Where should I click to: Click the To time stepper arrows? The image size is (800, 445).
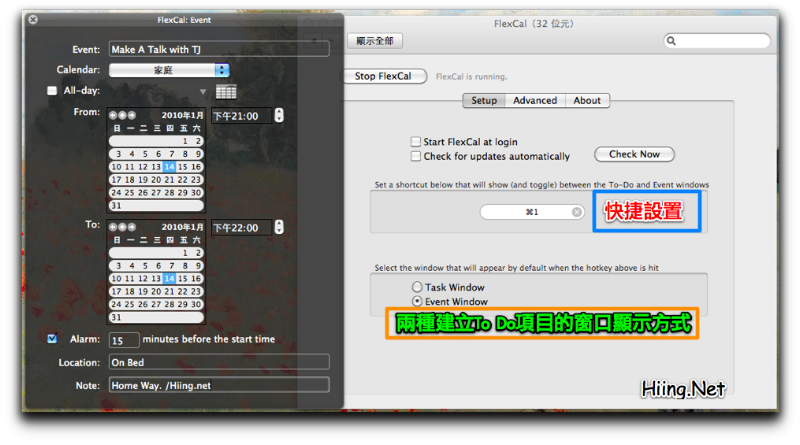pyautogui.click(x=279, y=227)
